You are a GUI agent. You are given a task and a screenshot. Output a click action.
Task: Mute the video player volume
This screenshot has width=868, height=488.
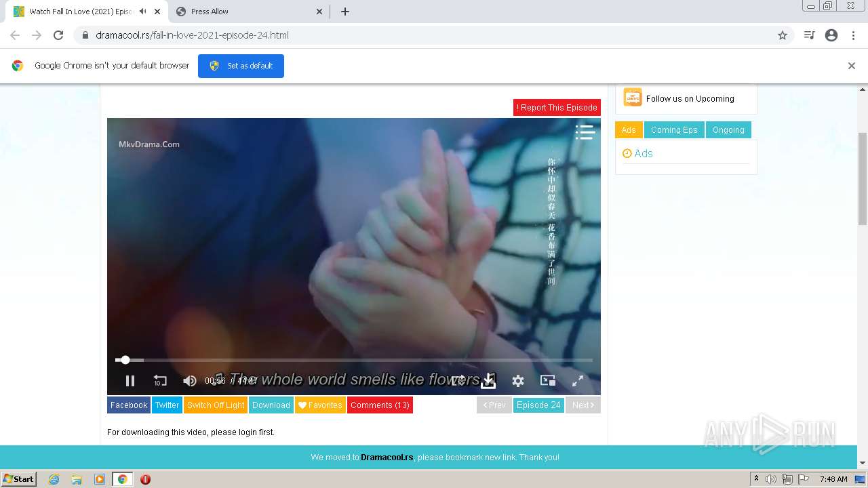[190, 381]
